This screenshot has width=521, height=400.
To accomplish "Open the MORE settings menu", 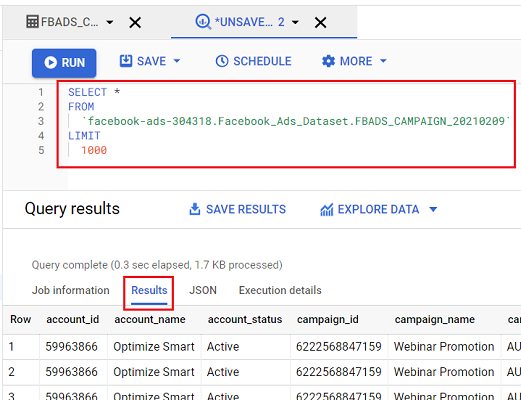I will pyautogui.click(x=354, y=61).
